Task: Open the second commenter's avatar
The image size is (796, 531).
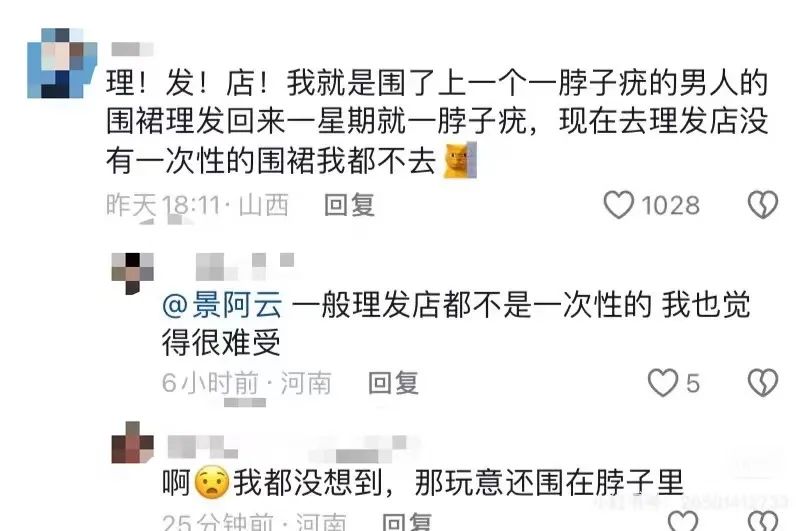Action: coord(132,273)
